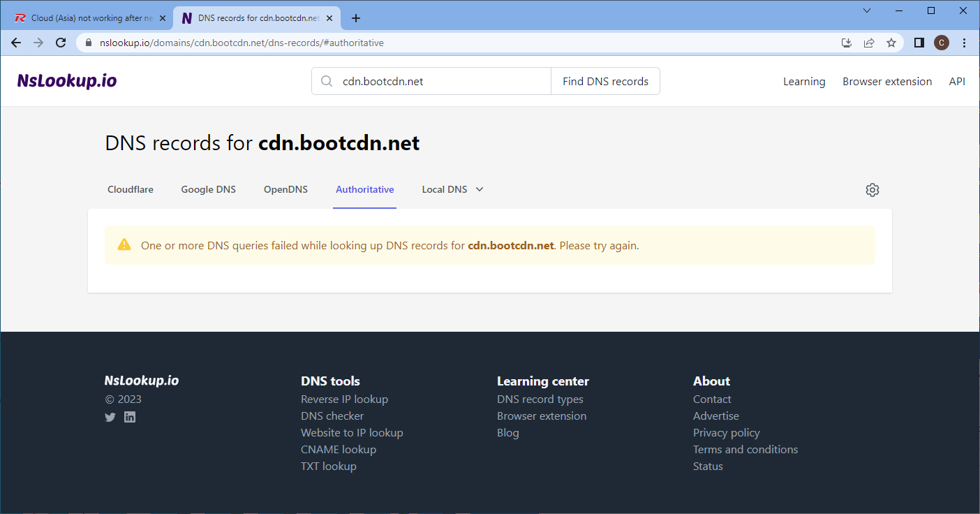Switch to the OpenDNS tab
This screenshot has width=980, height=514.
(x=285, y=189)
